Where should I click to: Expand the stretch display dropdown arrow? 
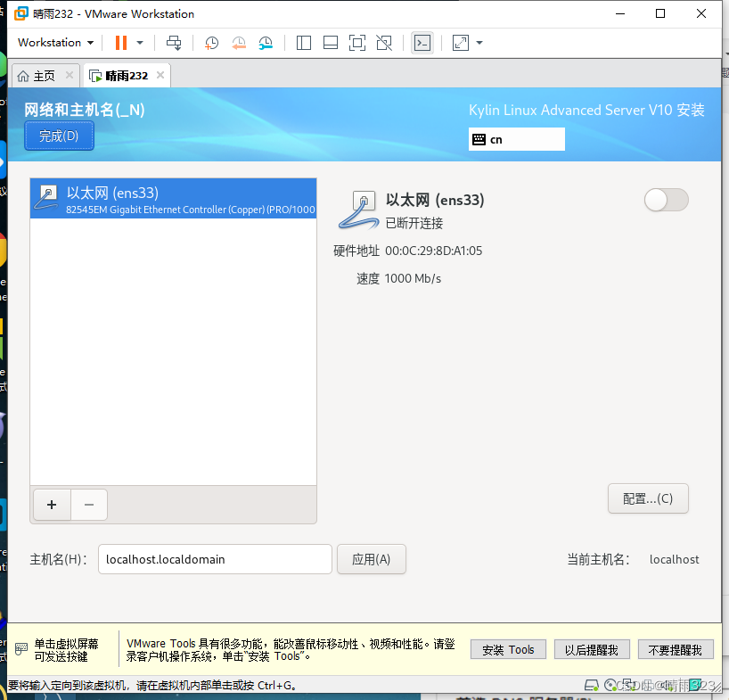(479, 43)
